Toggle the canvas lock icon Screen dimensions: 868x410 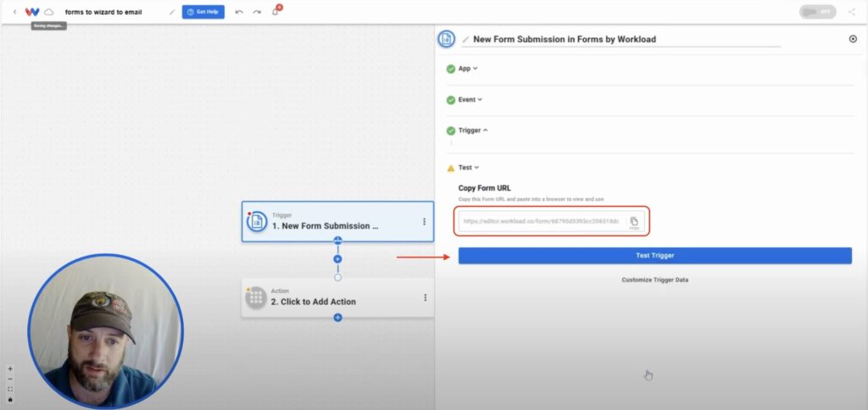tap(10, 400)
